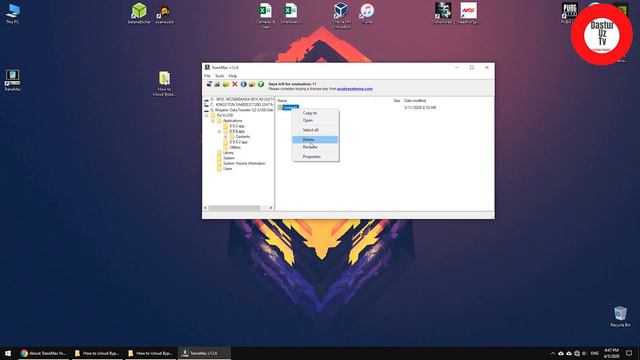Viewport: 640px width, 360px height.
Task: Select System Volume Information folder
Action: point(244,163)
